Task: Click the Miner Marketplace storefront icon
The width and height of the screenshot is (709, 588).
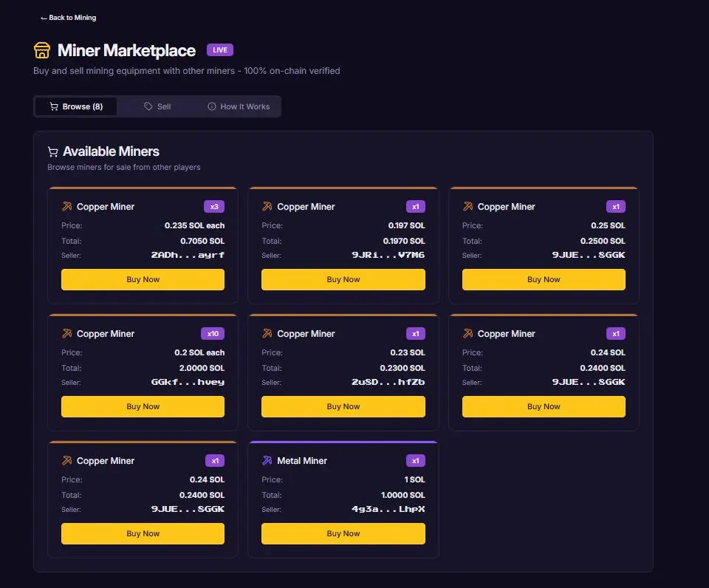Action: click(42, 50)
